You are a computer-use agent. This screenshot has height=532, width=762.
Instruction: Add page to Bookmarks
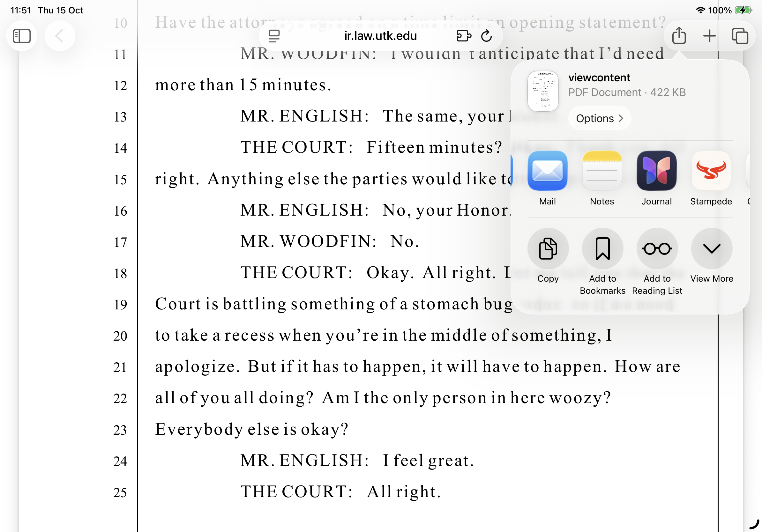pyautogui.click(x=602, y=261)
